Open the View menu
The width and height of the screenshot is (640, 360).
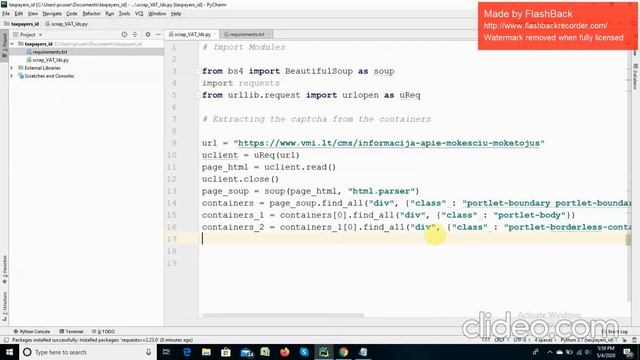pyautogui.click(x=33, y=13)
